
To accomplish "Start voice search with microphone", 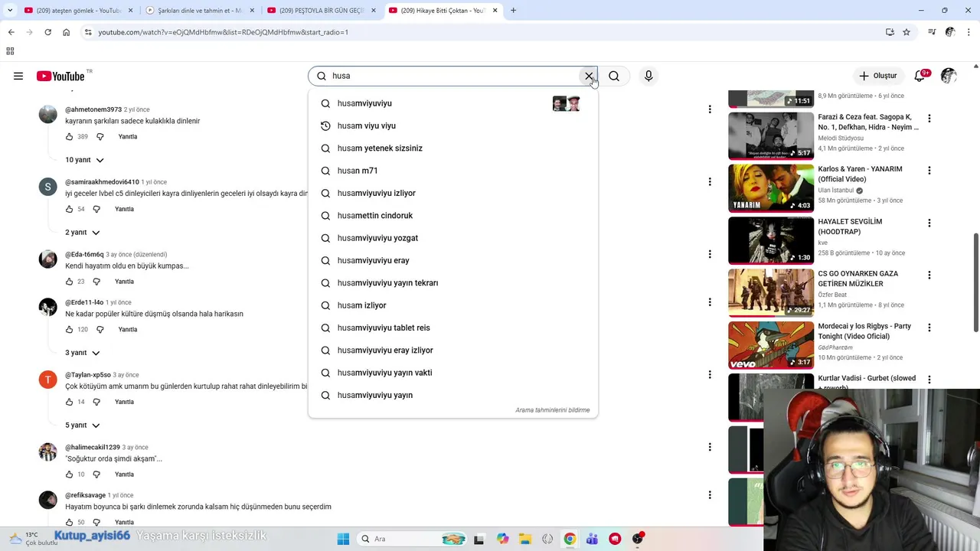I will (648, 76).
